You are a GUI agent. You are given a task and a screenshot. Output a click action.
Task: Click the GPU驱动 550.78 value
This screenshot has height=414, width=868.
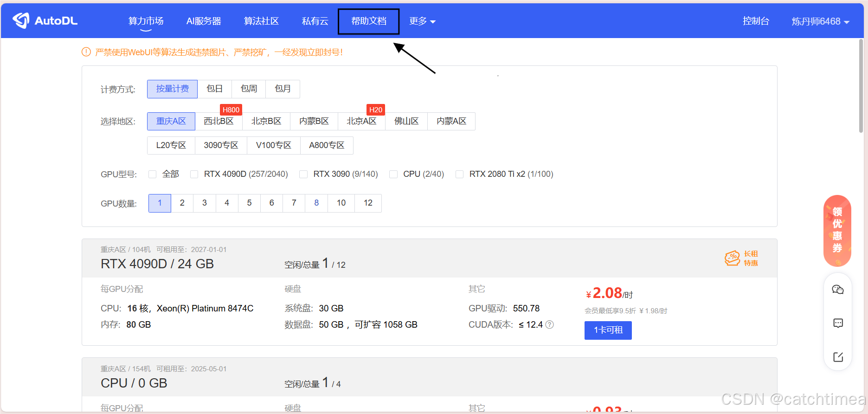pyautogui.click(x=526, y=309)
